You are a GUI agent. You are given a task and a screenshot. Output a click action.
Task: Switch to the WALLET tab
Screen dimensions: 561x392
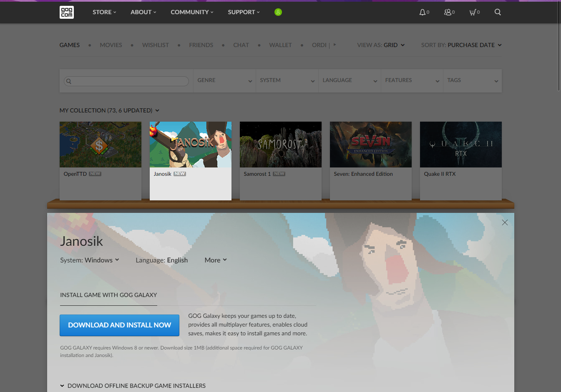280,45
